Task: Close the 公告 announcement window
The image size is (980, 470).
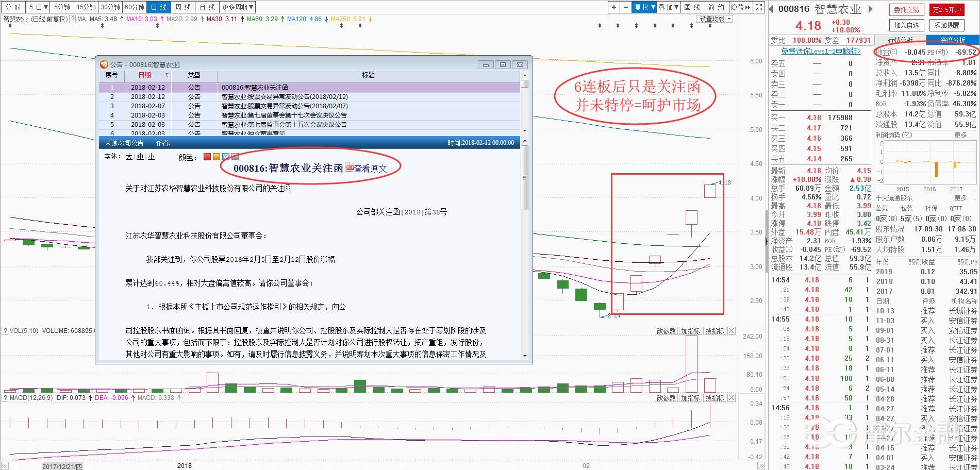Action: pos(520,64)
